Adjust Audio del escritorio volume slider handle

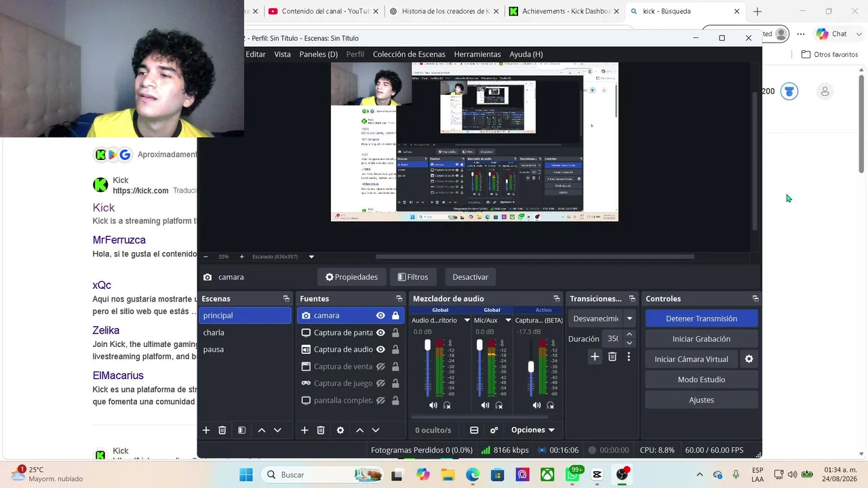(427, 346)
